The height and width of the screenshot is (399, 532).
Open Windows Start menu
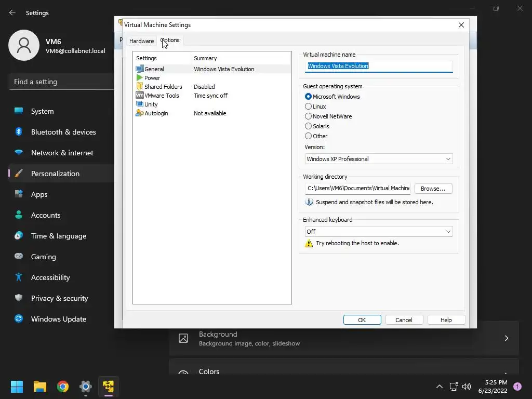coord(17,387)
